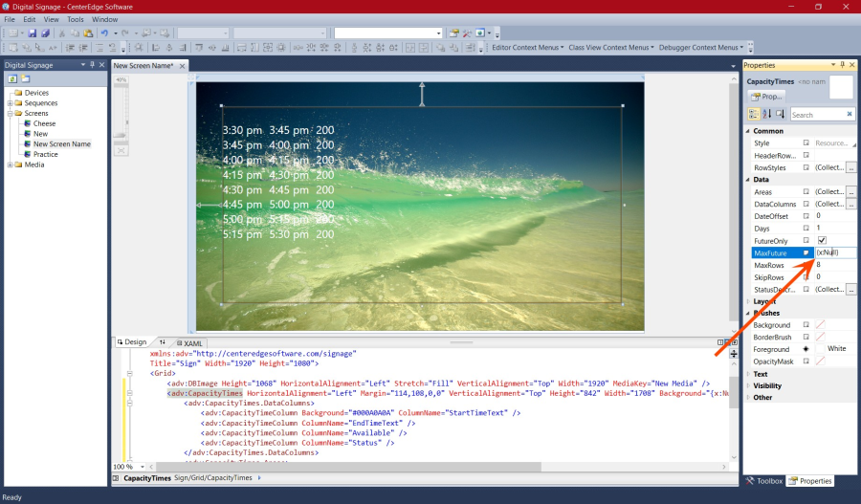Click the refresh icon in Digital Signage panel

point(12,77)
